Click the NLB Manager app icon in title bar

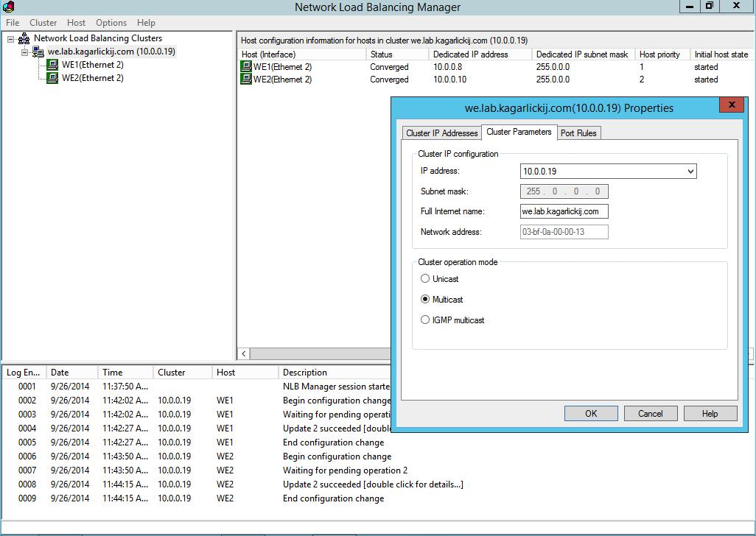click(9, 7)
